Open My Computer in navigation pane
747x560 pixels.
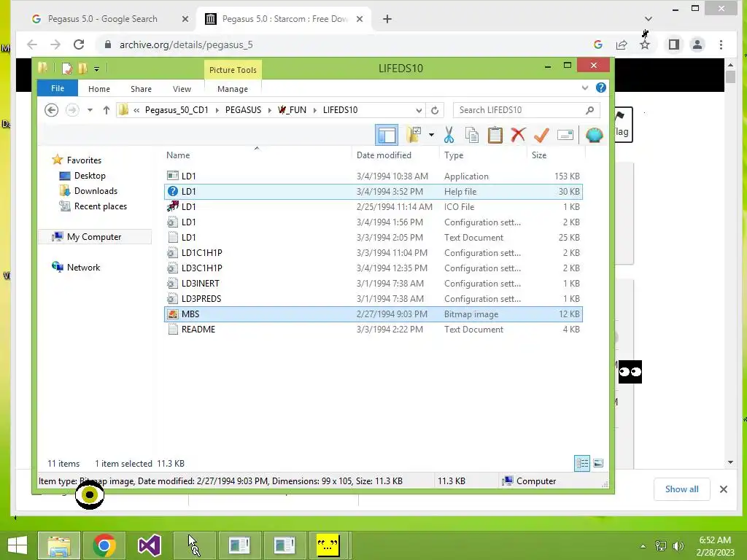pos(94,237)
